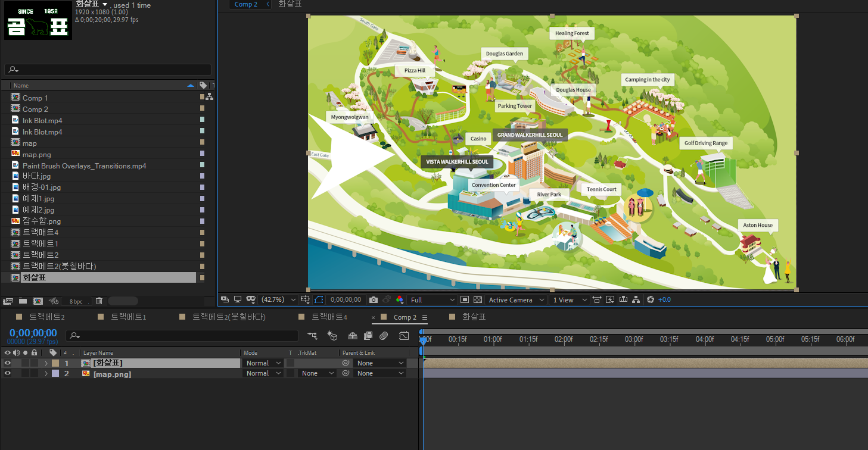Open the blending Mode dropdown for 화살표 layer
This screenshot has width=868, height=450.
(x=263, y=363)
